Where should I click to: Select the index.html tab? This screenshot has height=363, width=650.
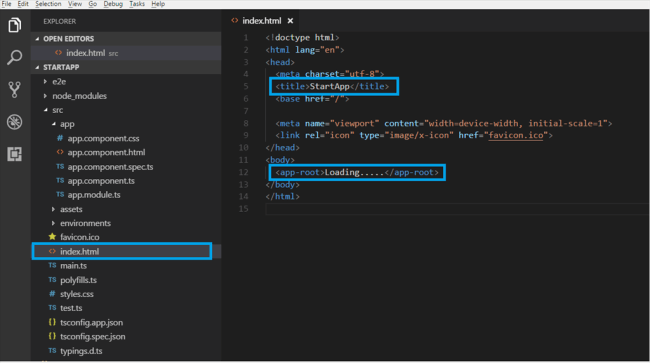[262, 21]
